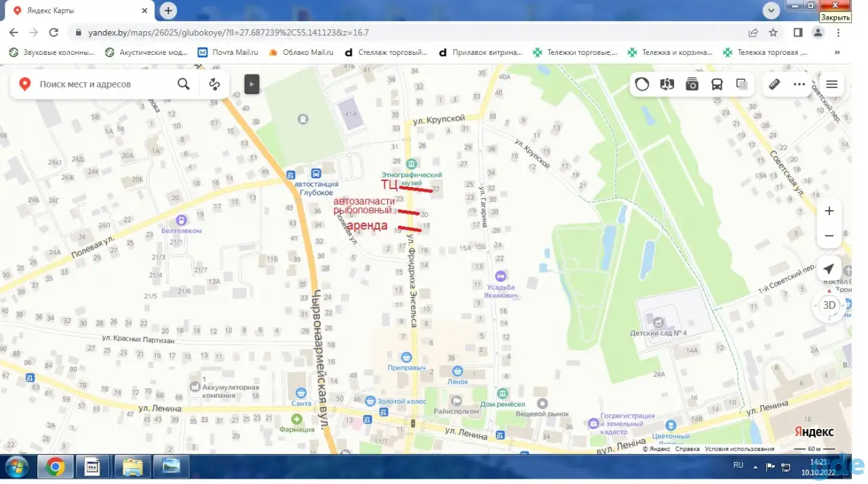Open the 'Акустические мод...' bookmark
The height and width of the screenshot is (484, 868).
point(146,52)
